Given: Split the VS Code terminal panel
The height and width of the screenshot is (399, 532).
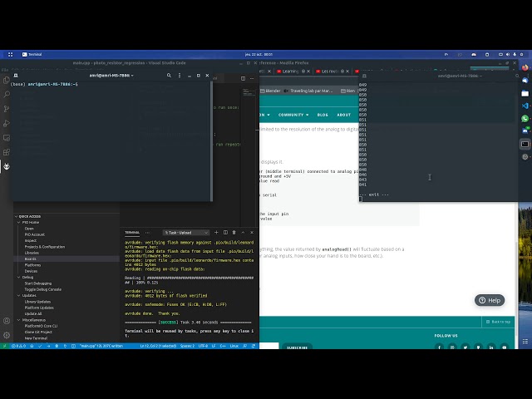Looking at the screenshot, I should pyautogui.click(x=225, y=233).
